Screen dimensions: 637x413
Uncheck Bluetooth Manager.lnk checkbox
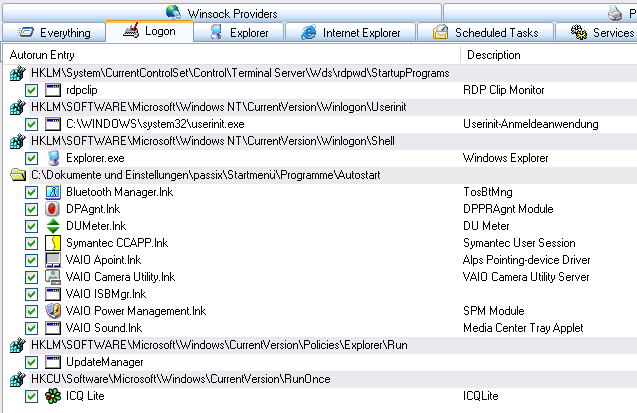coord(32,192)
